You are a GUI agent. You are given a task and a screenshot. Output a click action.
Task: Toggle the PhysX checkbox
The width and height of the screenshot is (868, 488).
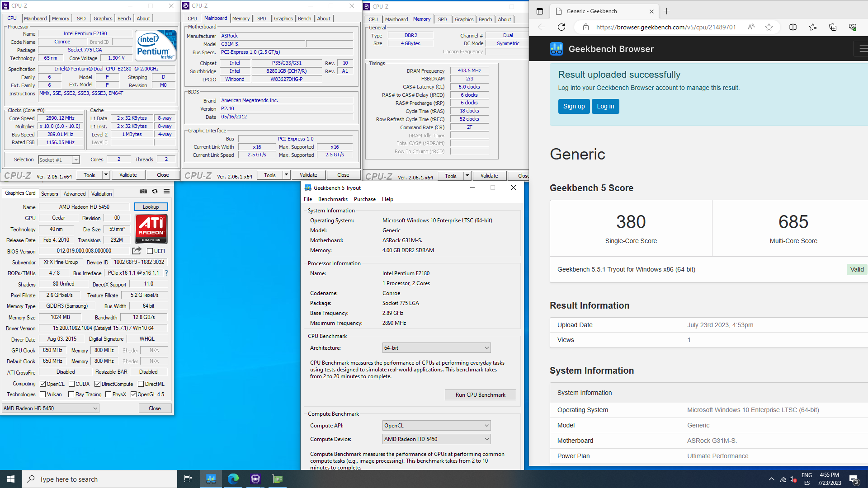click(108, 394)
